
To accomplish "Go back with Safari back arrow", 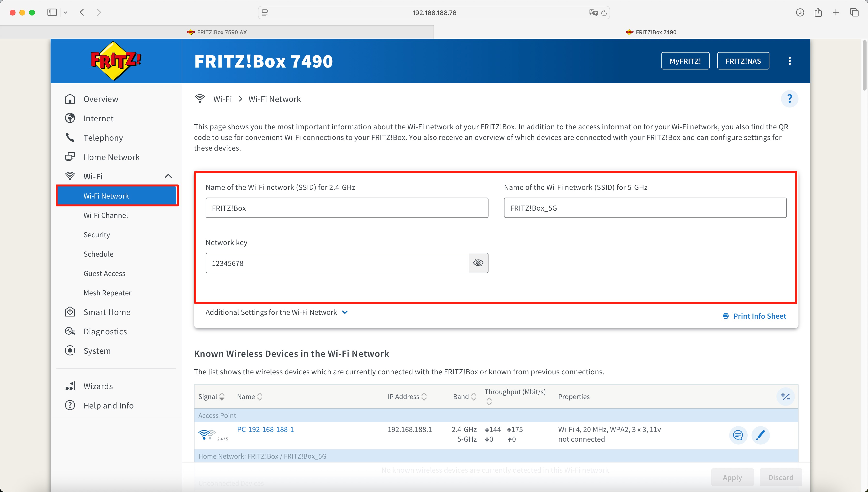I will (82, 13).
